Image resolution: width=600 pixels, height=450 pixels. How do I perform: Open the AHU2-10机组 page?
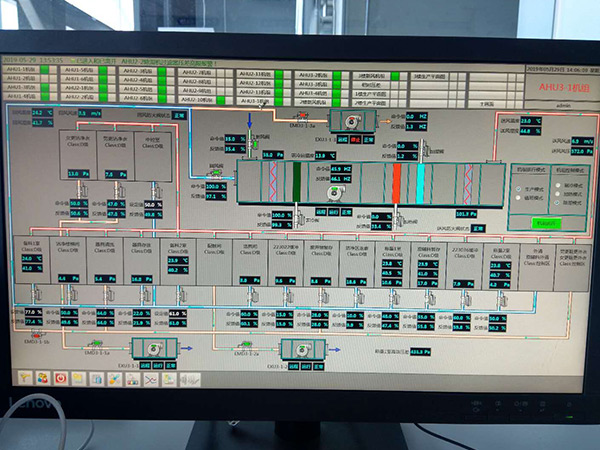[196, 100]
